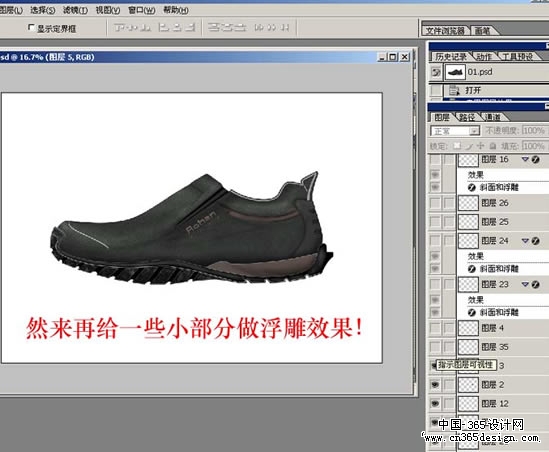
Task: Enable the 显示定界框 checkbox
Action: (x=32, y=27)
